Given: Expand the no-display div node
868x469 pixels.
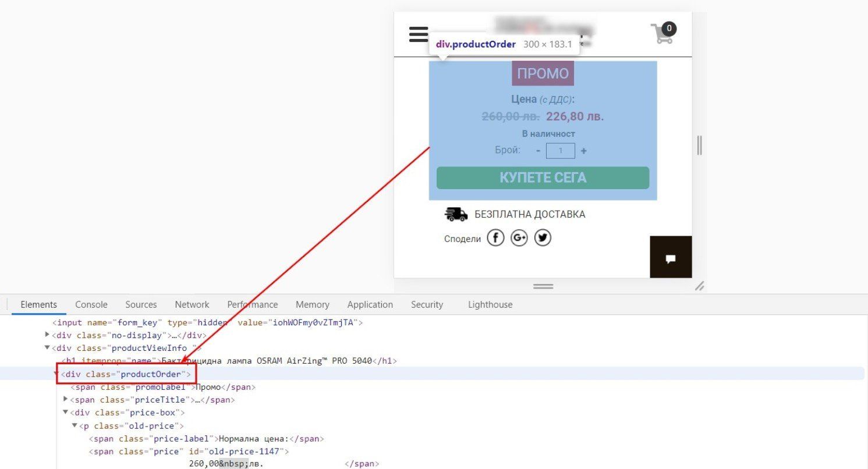Looking at the screenshot, I should point(47,335).
